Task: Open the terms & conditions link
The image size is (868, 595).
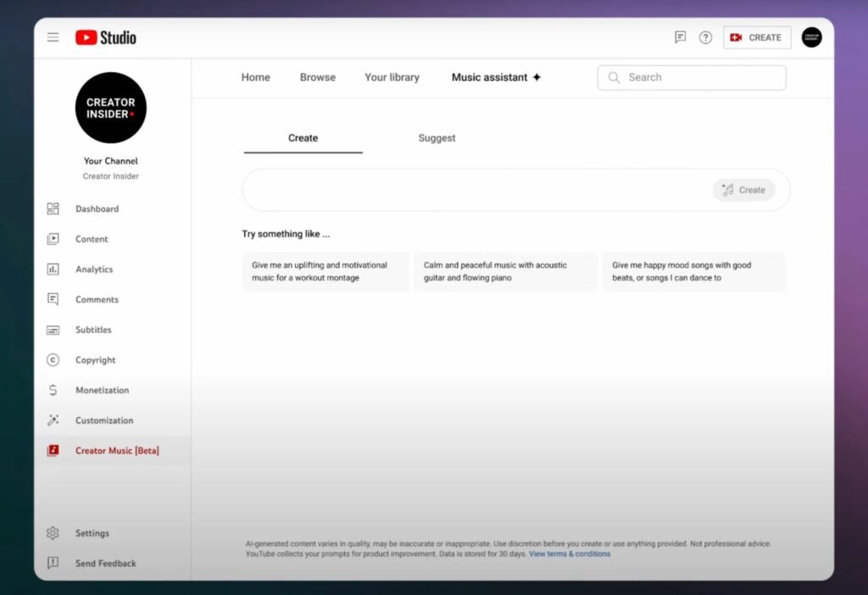Action: click(x=570, y=553)
